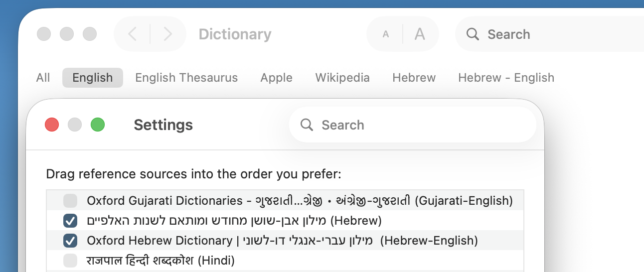This screenshot has width=644, height=272.
Task: Uncheck Oxford Hebrew Dictionary (Hebrew-English)
Action: tap(70, 241)
